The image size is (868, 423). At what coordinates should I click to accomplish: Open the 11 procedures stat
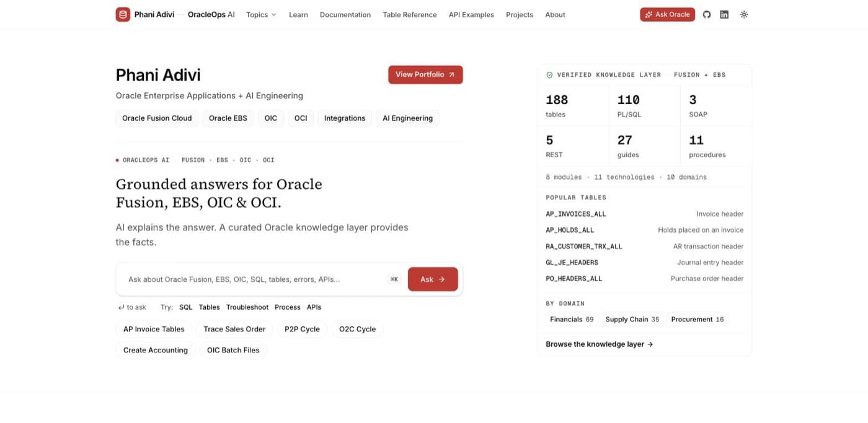coord(716,146)
